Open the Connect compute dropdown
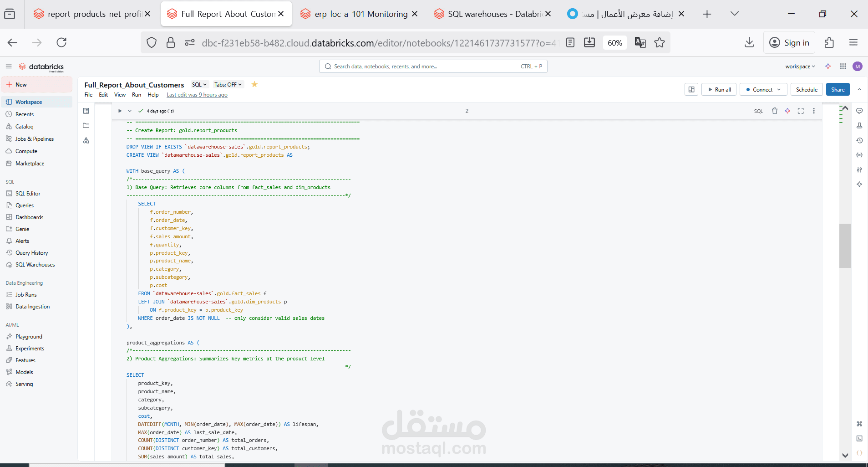The image size is (868, 467). click(x=763, y=89)
